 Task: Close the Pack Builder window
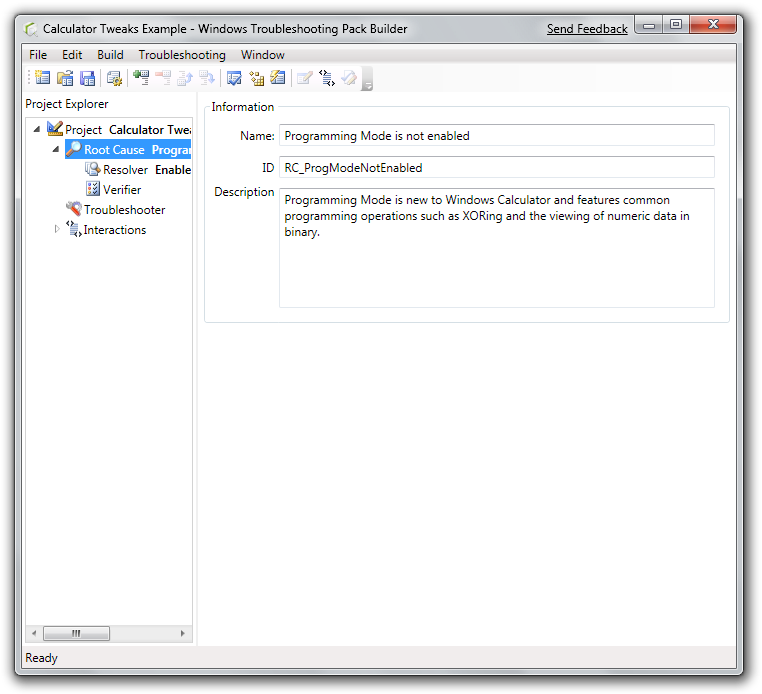pyautogui.click(x=713, y=25)
